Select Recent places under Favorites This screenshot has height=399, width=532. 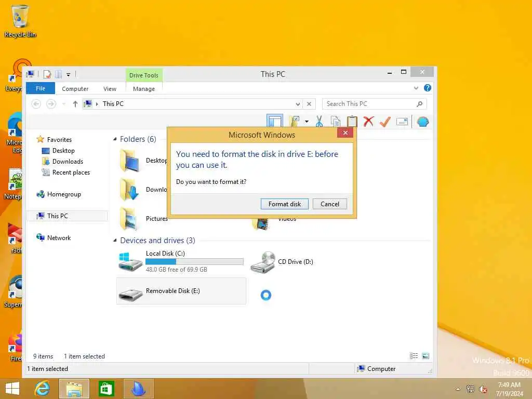pyautogui.click(x=71, y=172)
